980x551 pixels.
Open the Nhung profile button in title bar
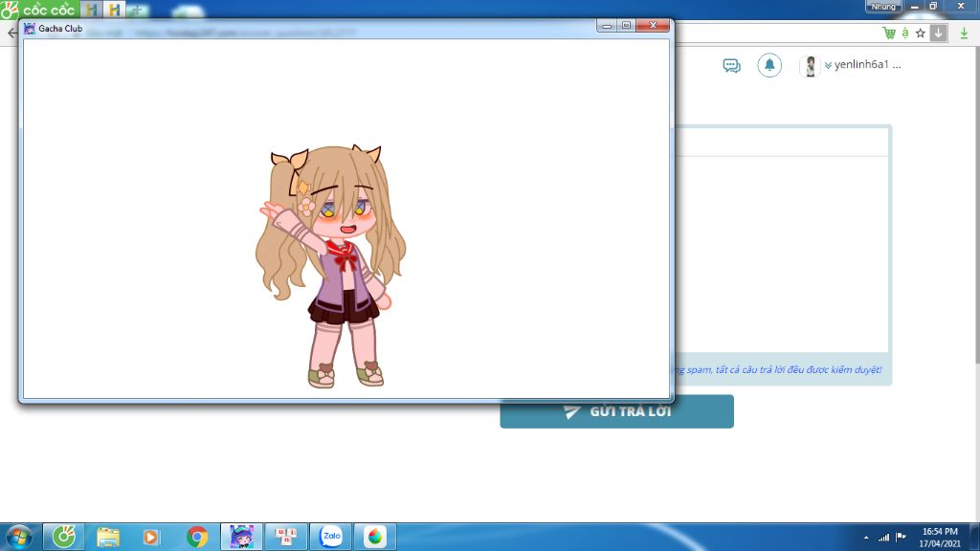pos(883,7)
